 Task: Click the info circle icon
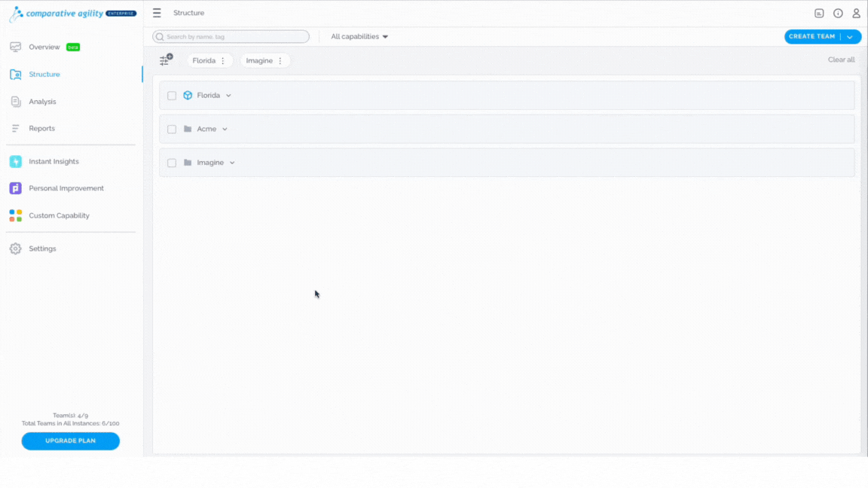coord(838,14)
